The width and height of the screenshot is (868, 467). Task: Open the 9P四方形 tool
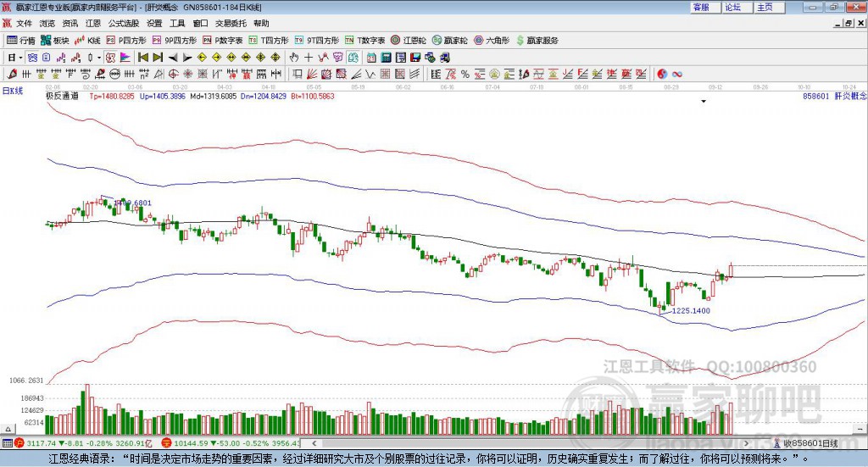coord(175,41)
